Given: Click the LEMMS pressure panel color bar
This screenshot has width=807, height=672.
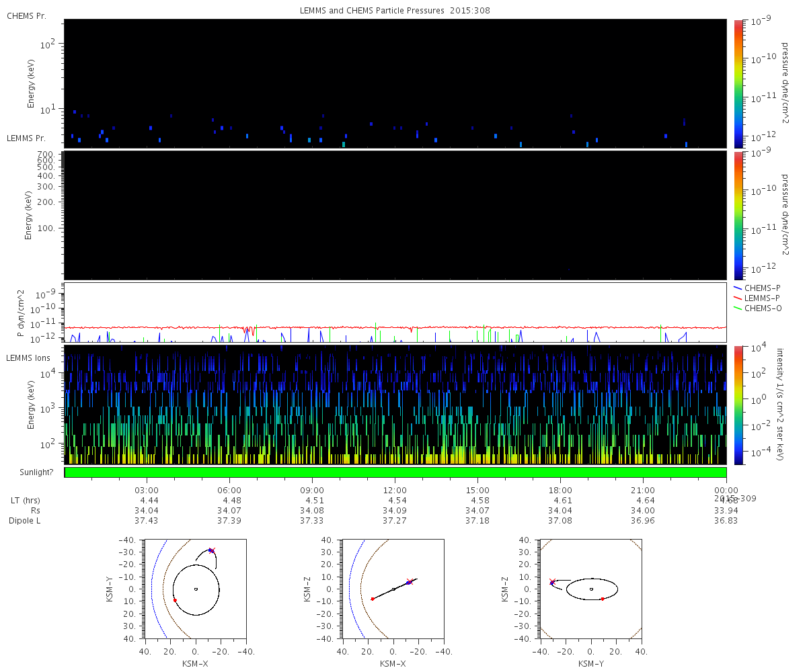Looking at the screenshot, I should pyautogui.click(x=738, y=215).
